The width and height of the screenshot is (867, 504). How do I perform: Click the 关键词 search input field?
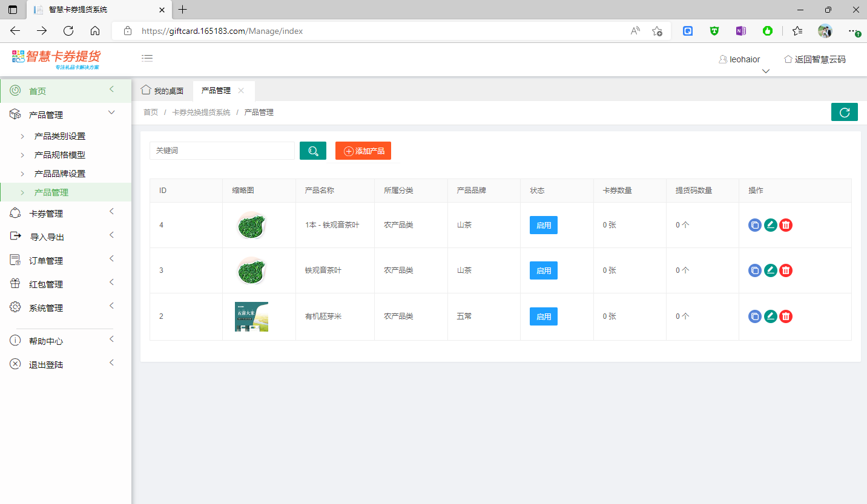222,151
